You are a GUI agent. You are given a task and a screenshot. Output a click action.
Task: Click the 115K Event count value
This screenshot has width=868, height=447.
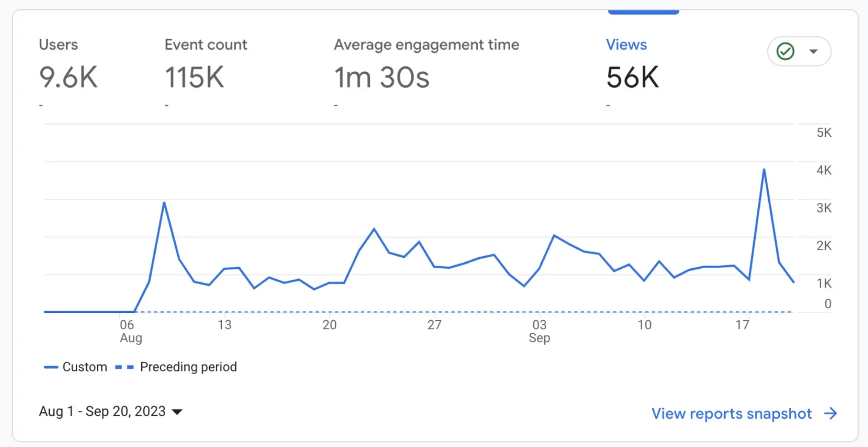(194, 78)
